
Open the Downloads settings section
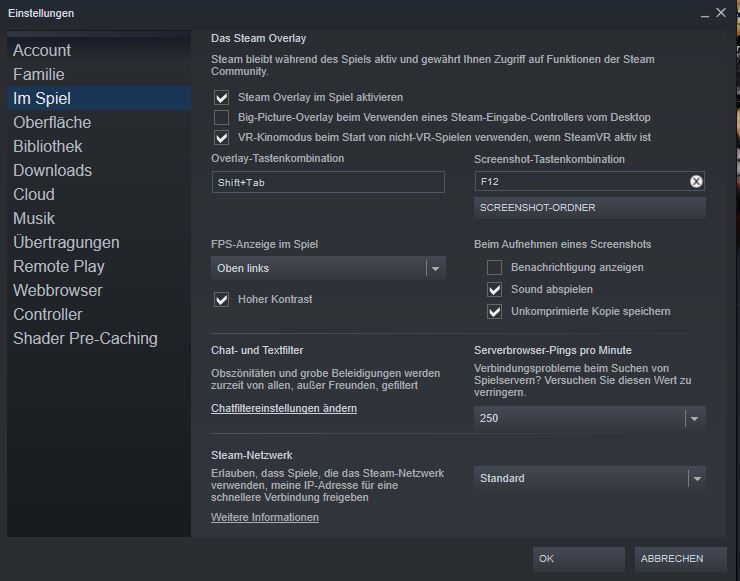tap(52, 170)
